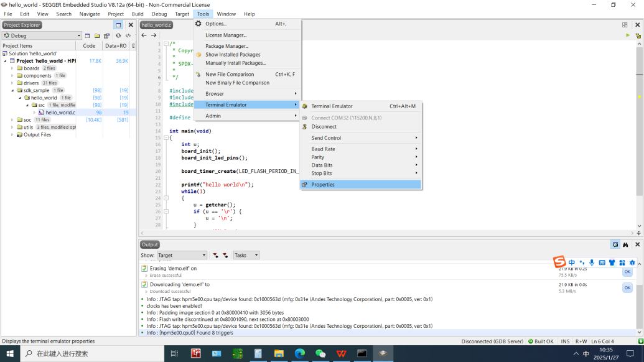Open the Debug configuration dropdown
The image size is (644, 362).
tap(42, 35)
